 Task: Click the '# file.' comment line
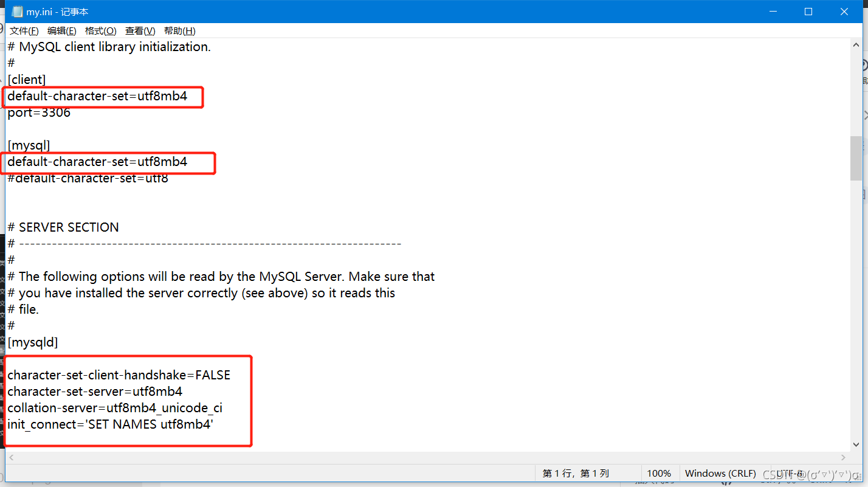(x=23, y=309)
